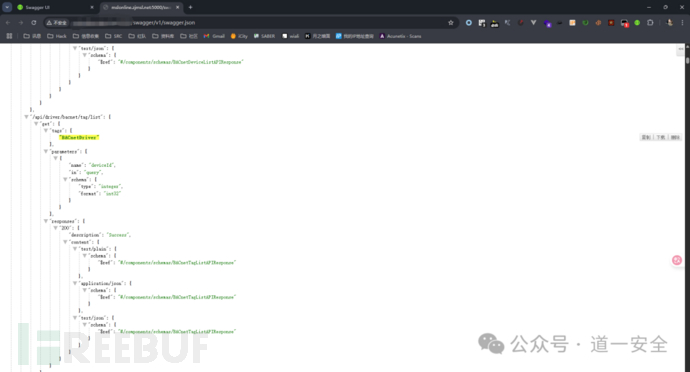Click the profile avatar in the toolbar
The height and width of the screenshot is (372, 690).
point(669,22)
